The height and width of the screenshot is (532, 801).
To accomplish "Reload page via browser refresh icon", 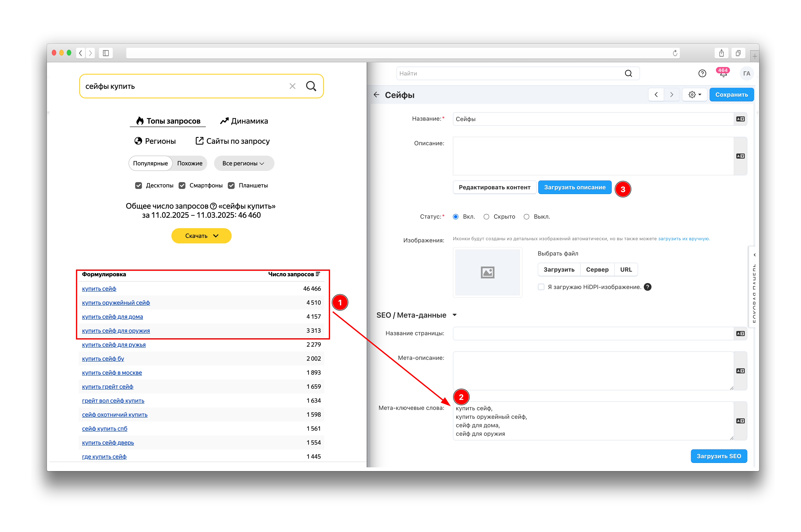I will pos(675,53).
